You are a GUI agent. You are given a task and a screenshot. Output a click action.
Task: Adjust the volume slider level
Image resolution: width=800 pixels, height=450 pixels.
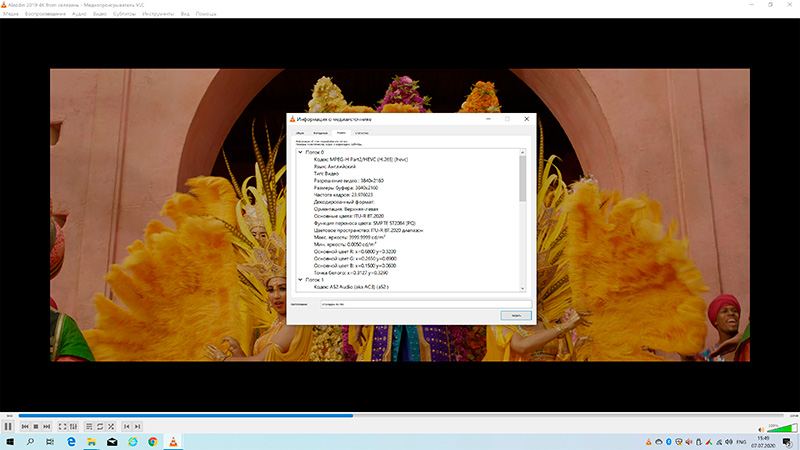click(x=780, y=428)
